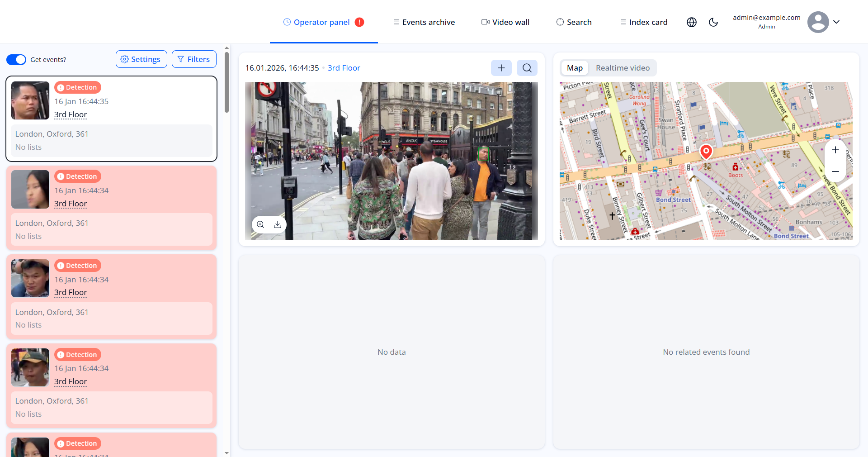The height and width of the screenshot is (457, 868).
Task: Switch to the Realtime video view
Action: (623, 68)
